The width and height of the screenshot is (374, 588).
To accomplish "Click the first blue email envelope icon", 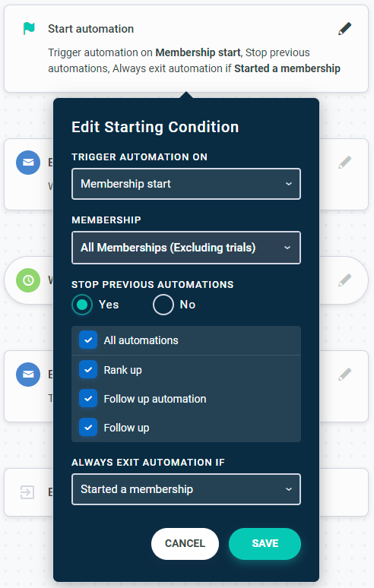I will click(x=28, y=163).
